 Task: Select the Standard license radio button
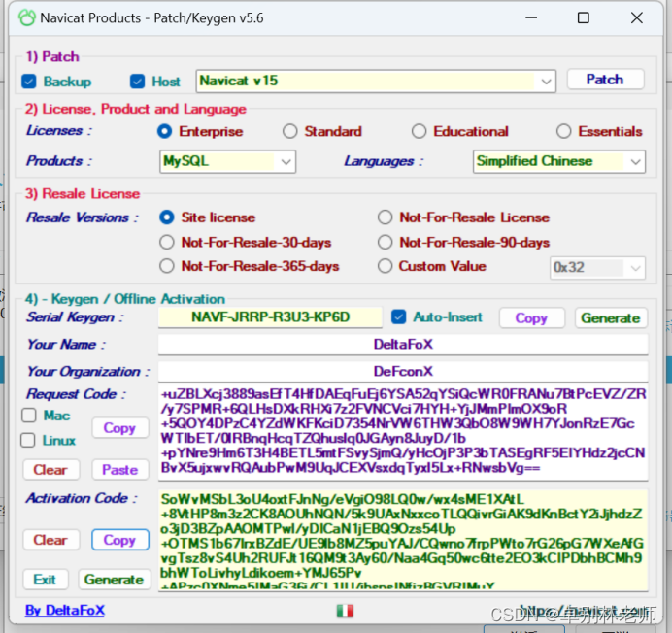(x=290, y=131)
